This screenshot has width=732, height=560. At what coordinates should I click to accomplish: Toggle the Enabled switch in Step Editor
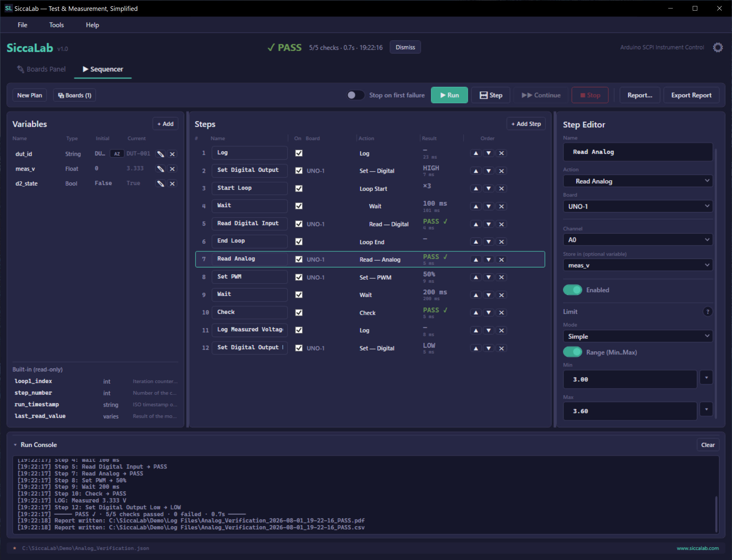click(572, 290)
